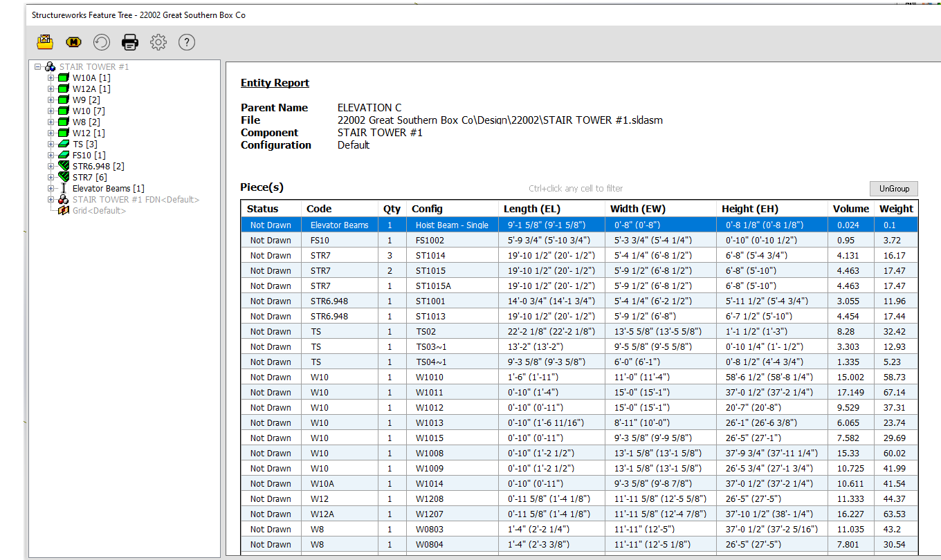Click the yellow M badge toolbar icon
The image size is (941, 560).
[73, 42]
